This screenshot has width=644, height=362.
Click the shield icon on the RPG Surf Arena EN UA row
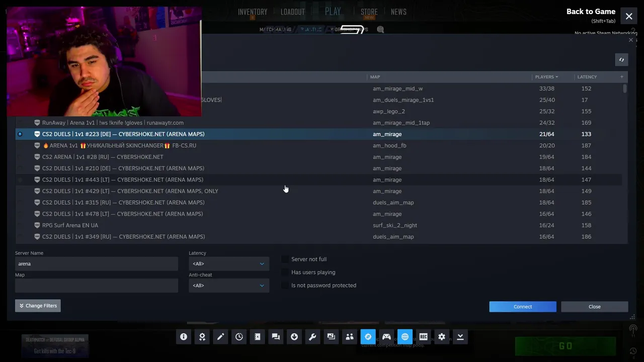point(37,225)
